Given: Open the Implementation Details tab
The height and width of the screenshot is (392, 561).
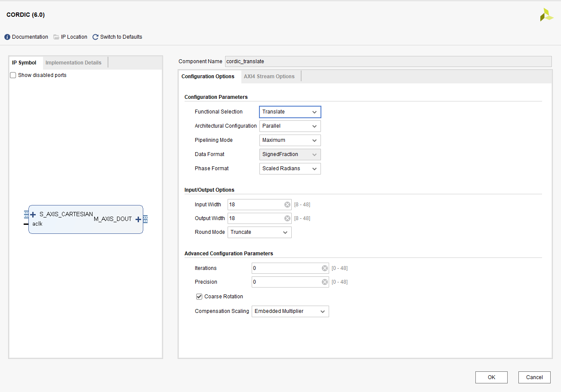Looking at the screenshot, I should point(73,63).
